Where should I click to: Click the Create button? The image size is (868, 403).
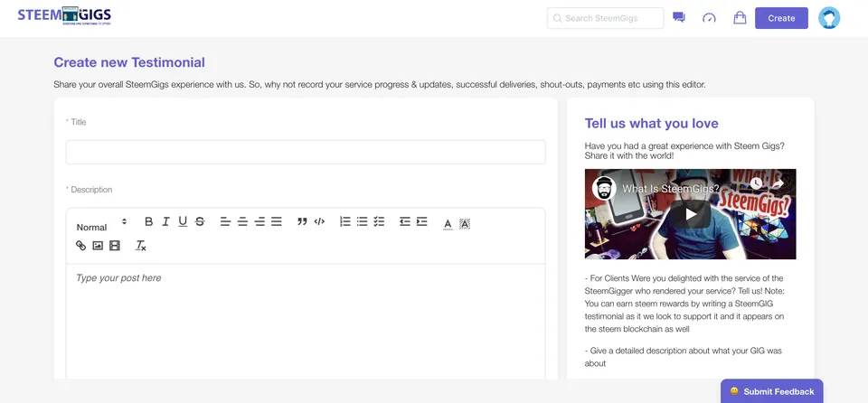[781, 18]
